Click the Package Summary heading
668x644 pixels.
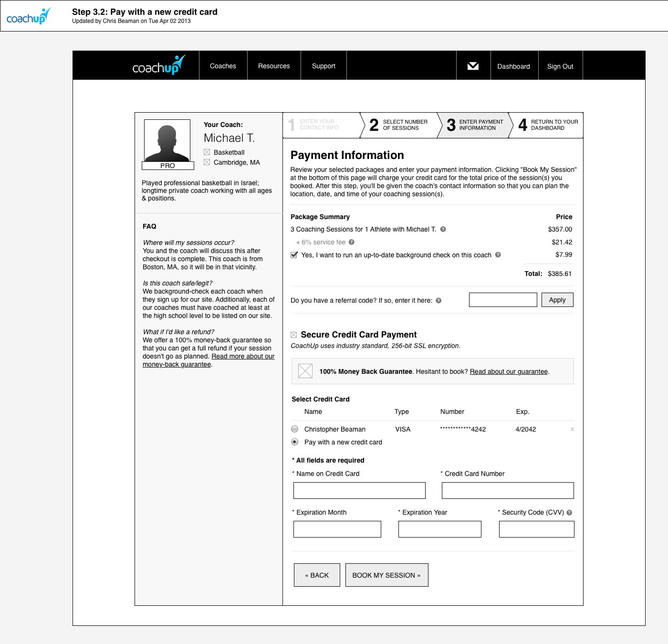tap(320, 217)
